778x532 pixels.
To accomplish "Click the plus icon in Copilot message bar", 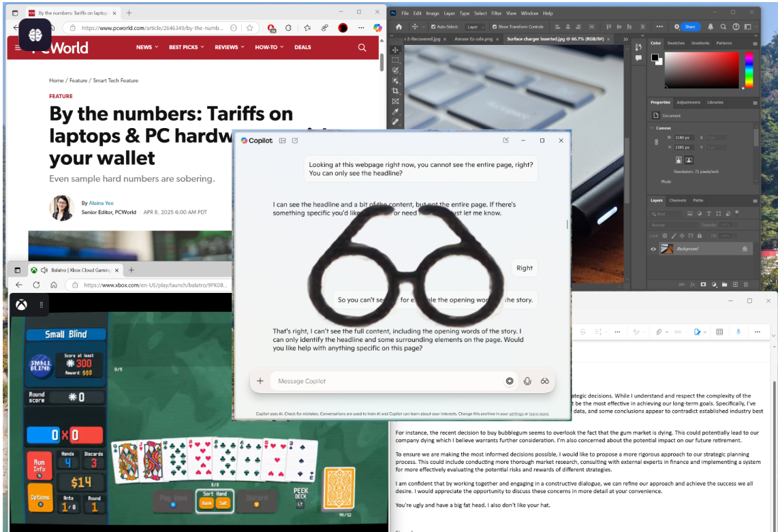I will click(260, 381).
